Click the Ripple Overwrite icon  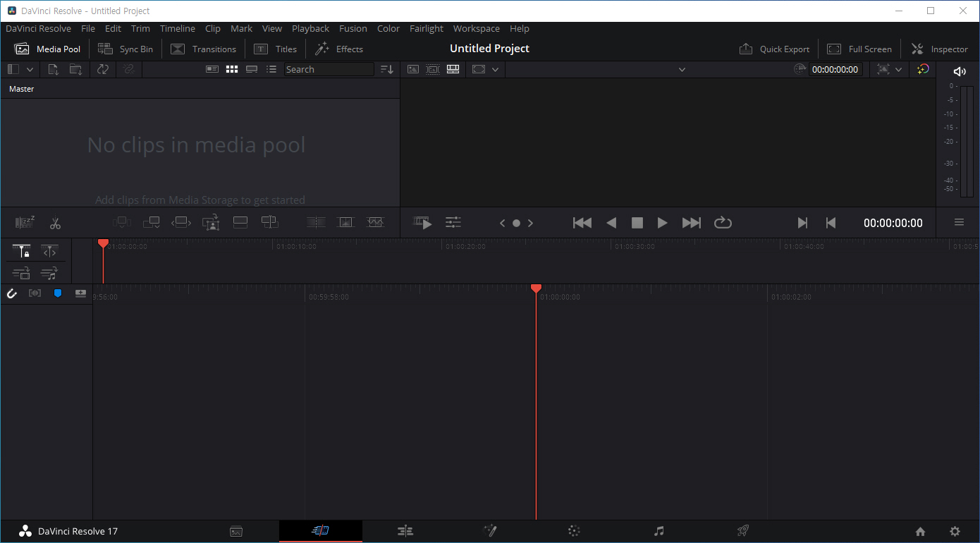coord(181,223)
